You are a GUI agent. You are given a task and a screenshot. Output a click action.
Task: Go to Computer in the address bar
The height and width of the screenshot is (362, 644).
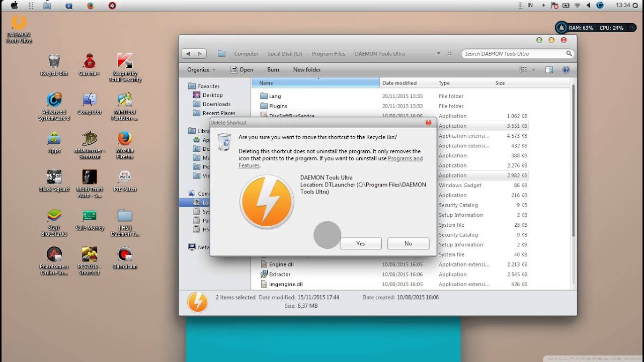246,54
